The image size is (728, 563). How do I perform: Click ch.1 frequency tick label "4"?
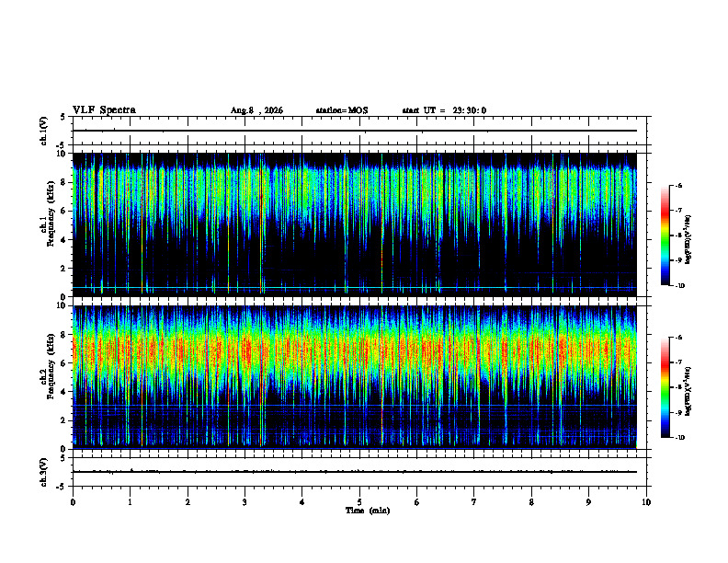click(x=63, y=240)
